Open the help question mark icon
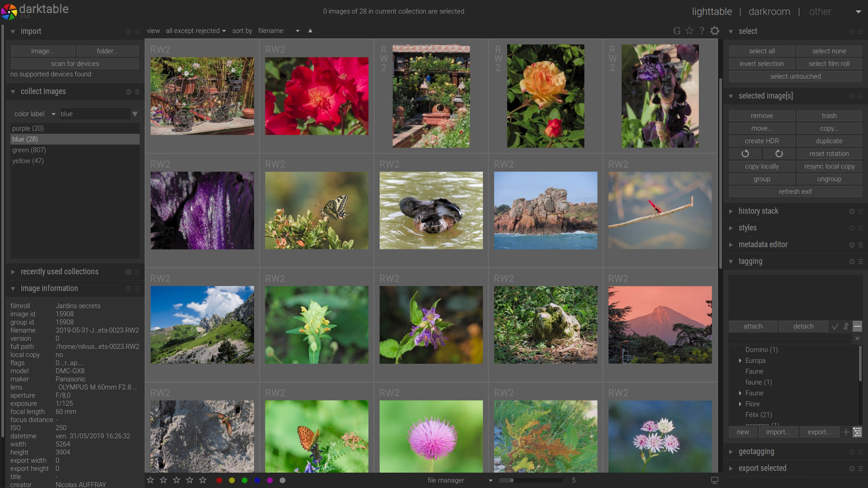The height and width of the screenshot is (488, 868). pos(702,31)
